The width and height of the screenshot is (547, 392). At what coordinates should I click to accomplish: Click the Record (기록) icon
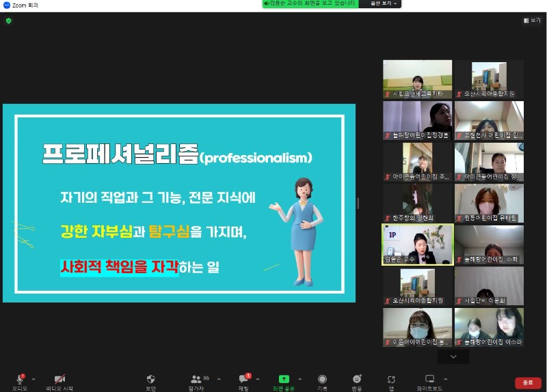point(322,379)
